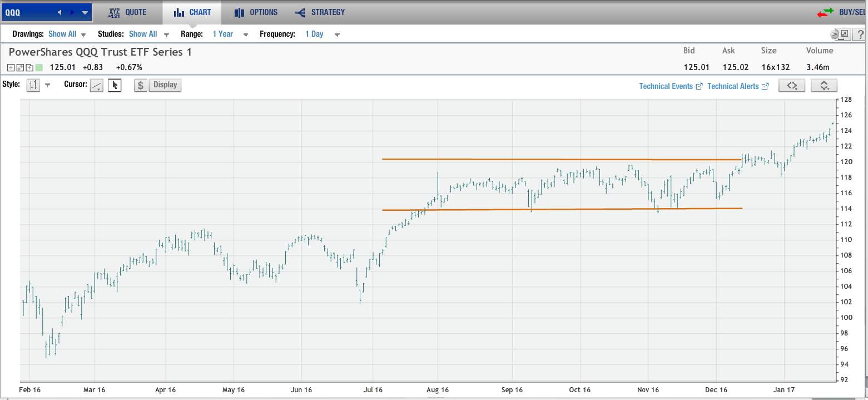Viewport: 868px width, 400px height.
Task: Click the 120 price axis label
Action: click(846, 162)
